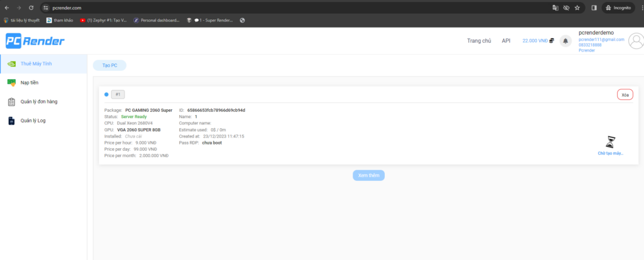Select the Thuê Máy Tính sidebar item
This screenshot has width=644, height=260.
(43, 63)
